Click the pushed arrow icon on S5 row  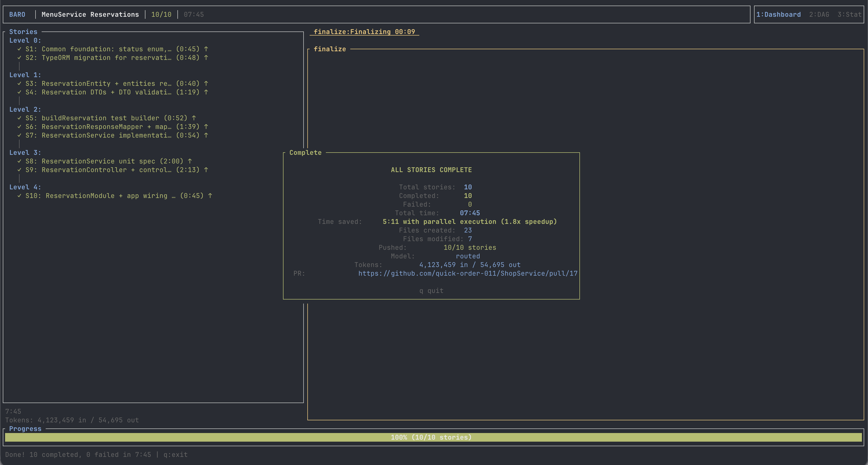pos(194,118)
